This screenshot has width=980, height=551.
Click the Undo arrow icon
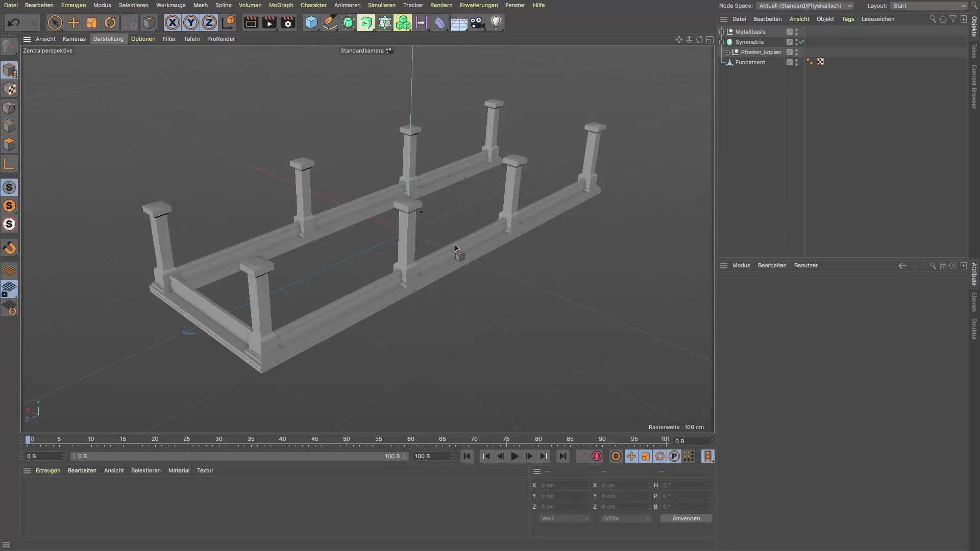(14, 22)
